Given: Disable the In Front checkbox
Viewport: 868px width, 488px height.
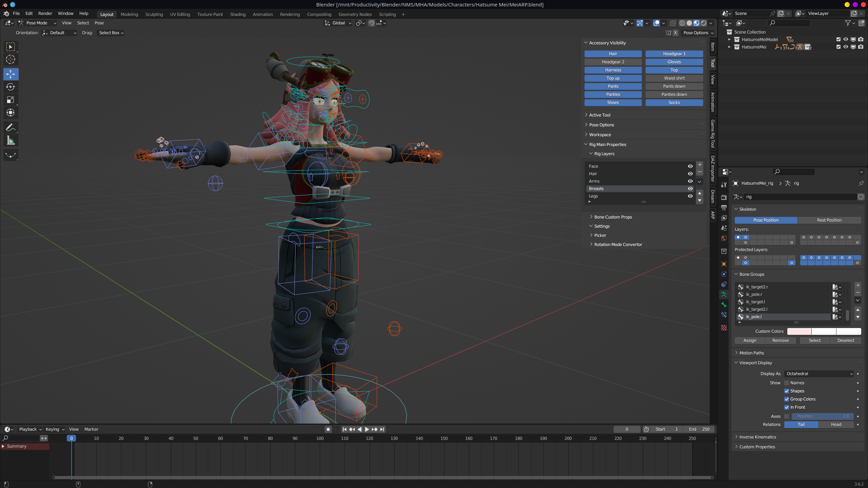Looking at the screenshot, I should pos(787,407).
